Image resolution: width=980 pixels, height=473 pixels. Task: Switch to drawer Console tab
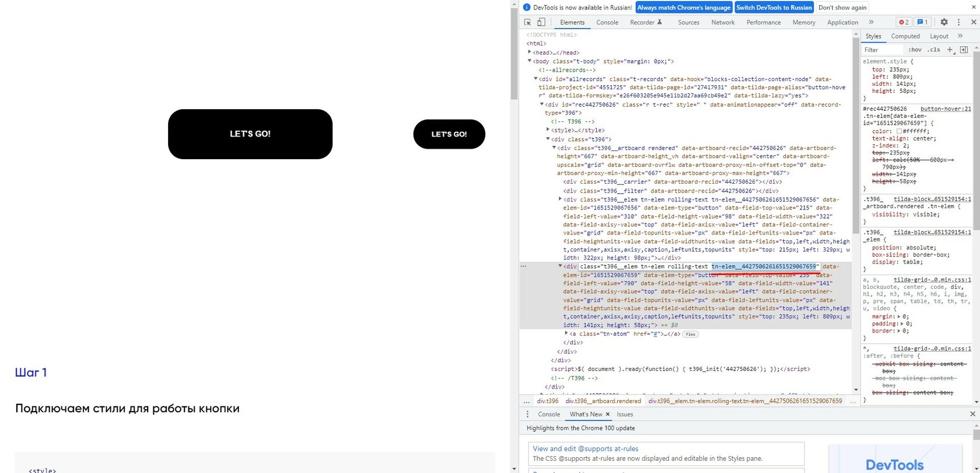[x=549, y=414]
